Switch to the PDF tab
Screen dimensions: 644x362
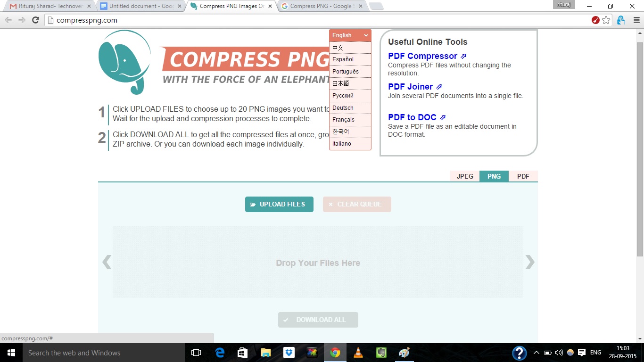pos(523,176)
